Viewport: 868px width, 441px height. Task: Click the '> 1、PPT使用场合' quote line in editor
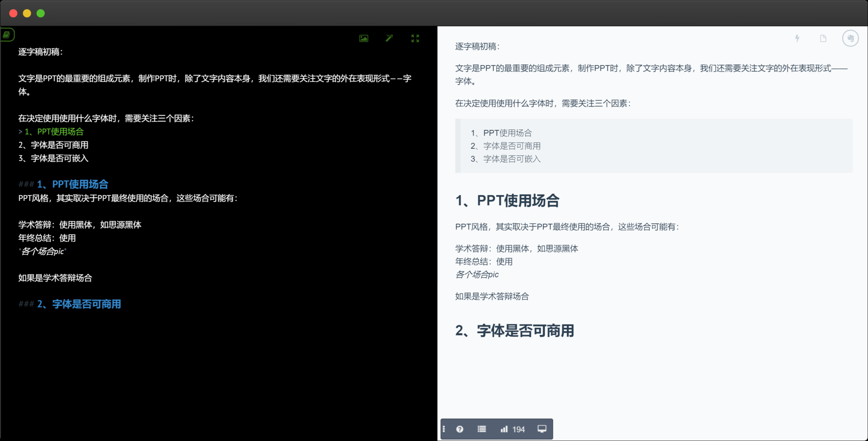click(51, 131)
